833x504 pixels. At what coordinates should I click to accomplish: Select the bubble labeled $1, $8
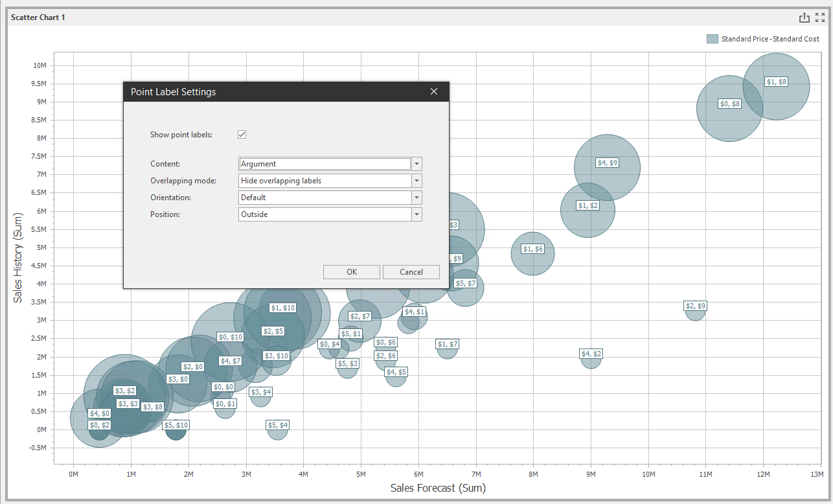coord(776,87)
